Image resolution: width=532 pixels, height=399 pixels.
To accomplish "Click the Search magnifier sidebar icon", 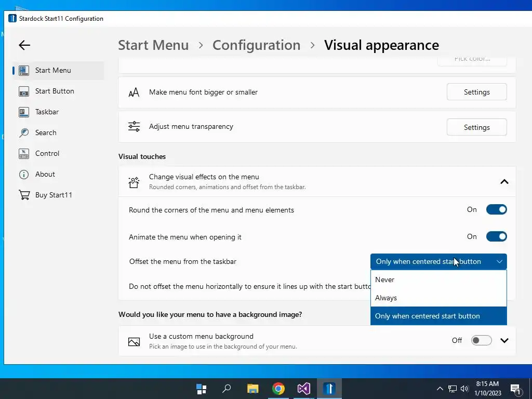I will tap(24, 132).
